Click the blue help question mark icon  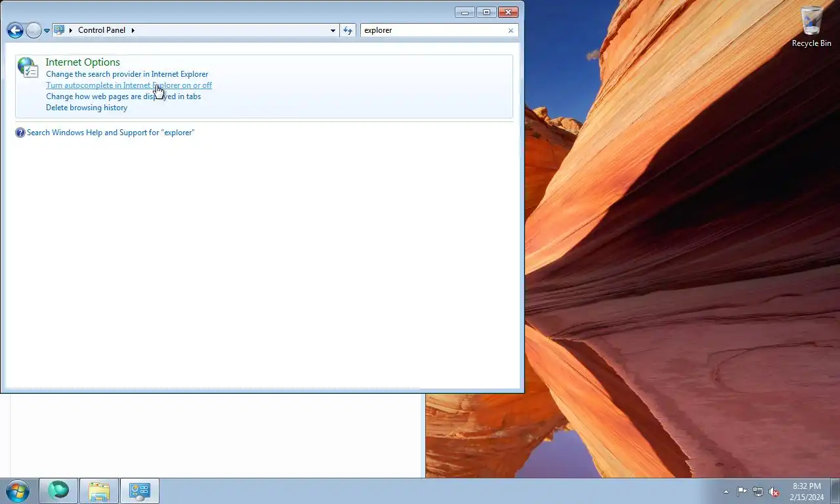[x=20, y=133]
